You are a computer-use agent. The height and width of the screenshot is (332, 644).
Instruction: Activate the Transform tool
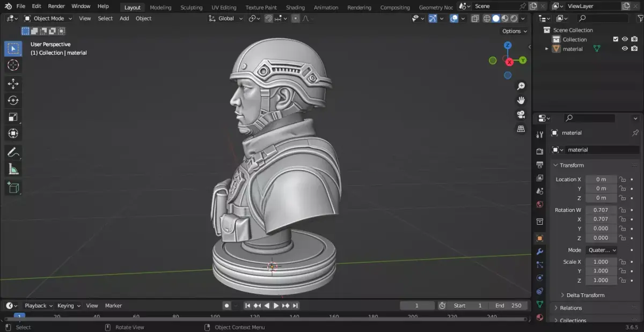[x=13, y=133]
